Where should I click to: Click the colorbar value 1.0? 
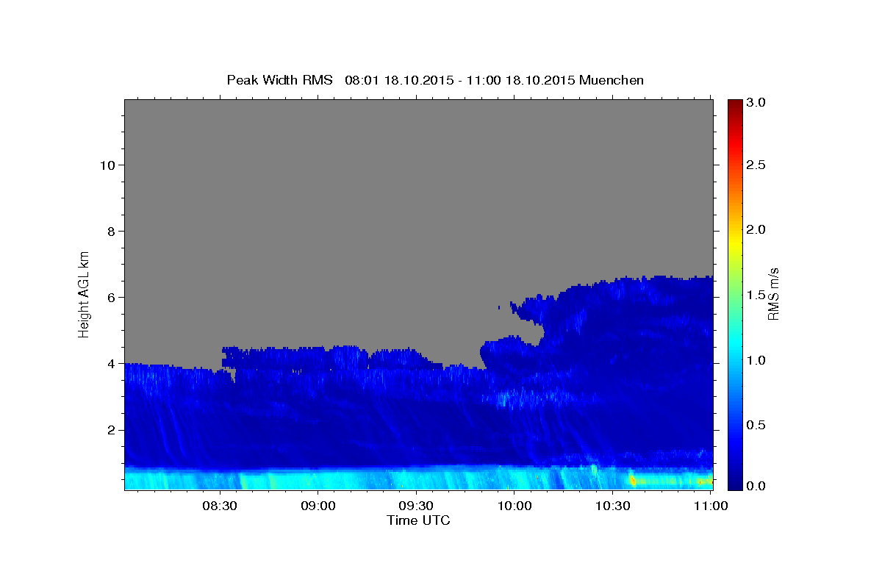[756, 360]
